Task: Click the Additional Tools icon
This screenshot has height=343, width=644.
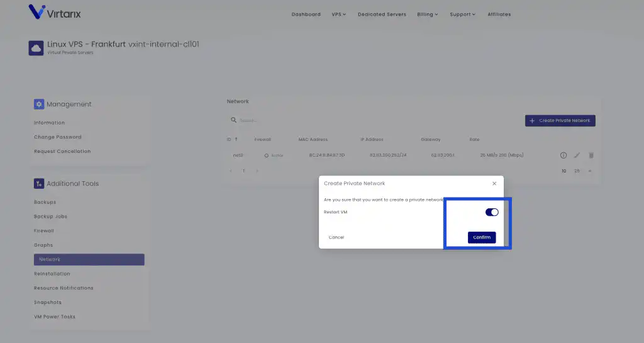Action: (x=39, y=184)
